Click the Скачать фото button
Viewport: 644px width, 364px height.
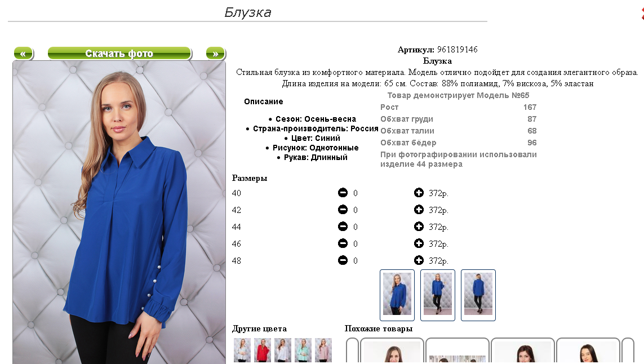(x=119, y=54)
